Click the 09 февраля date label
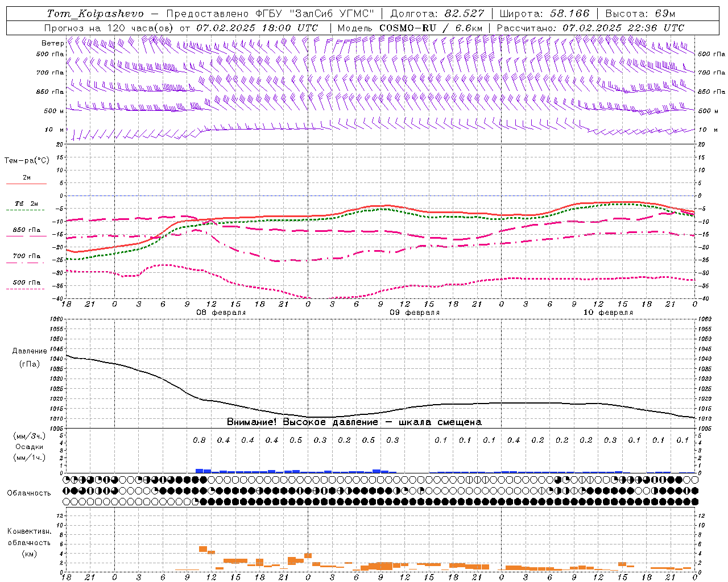Viewport: 728px width, 582px height. pyautogui.click(x=415, y=313)
